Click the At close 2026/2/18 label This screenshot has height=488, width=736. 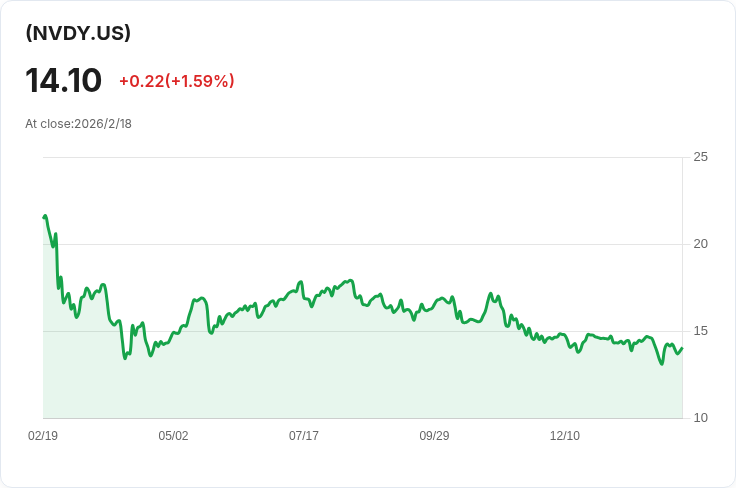pos(78,124)
